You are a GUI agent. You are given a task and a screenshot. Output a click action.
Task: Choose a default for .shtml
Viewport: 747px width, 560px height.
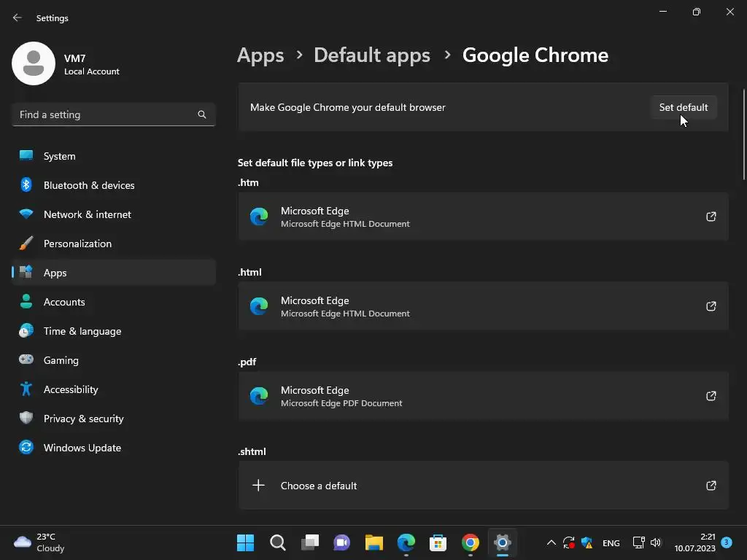point(483,485)
